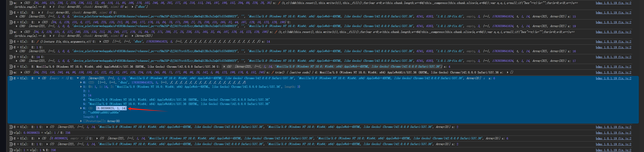The width and height of the screenshot is (644, 152).
Task: Collapse the expanded (7) array in highlighted entry
Action: pyautogui.click(x=78, y=78)
